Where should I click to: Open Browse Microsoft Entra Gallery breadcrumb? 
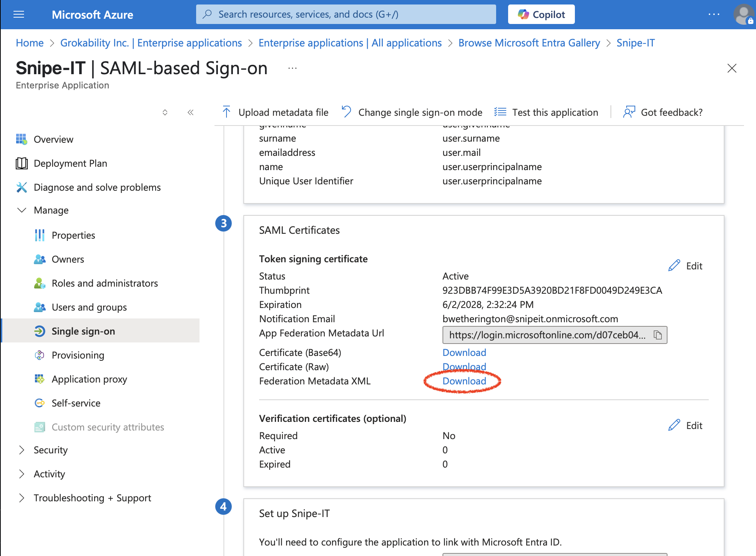tap(529, 43)
